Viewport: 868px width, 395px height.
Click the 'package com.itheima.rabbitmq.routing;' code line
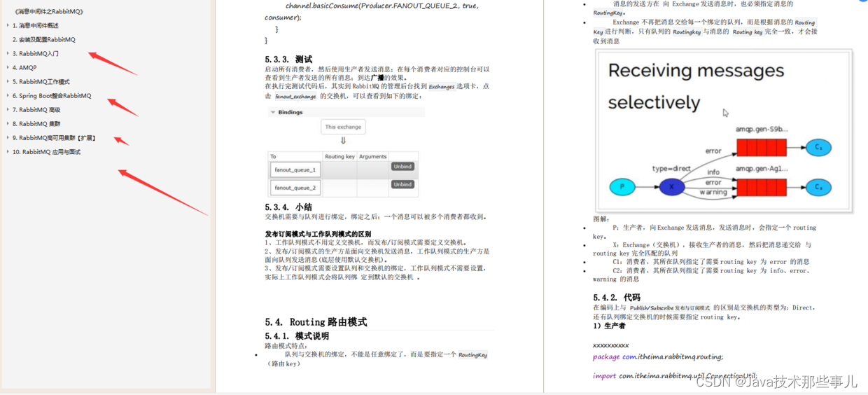tap(658, 356)
